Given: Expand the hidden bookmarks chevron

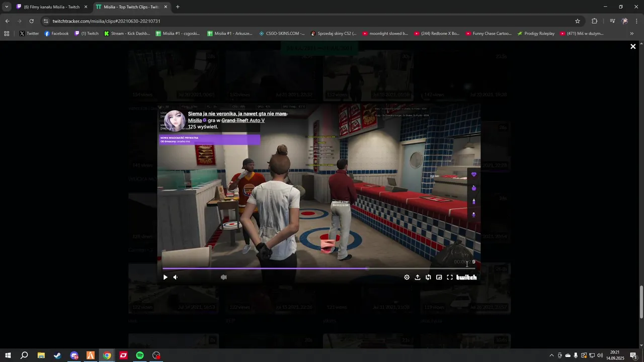Looking at the screenshot, I should coord(632,34).
